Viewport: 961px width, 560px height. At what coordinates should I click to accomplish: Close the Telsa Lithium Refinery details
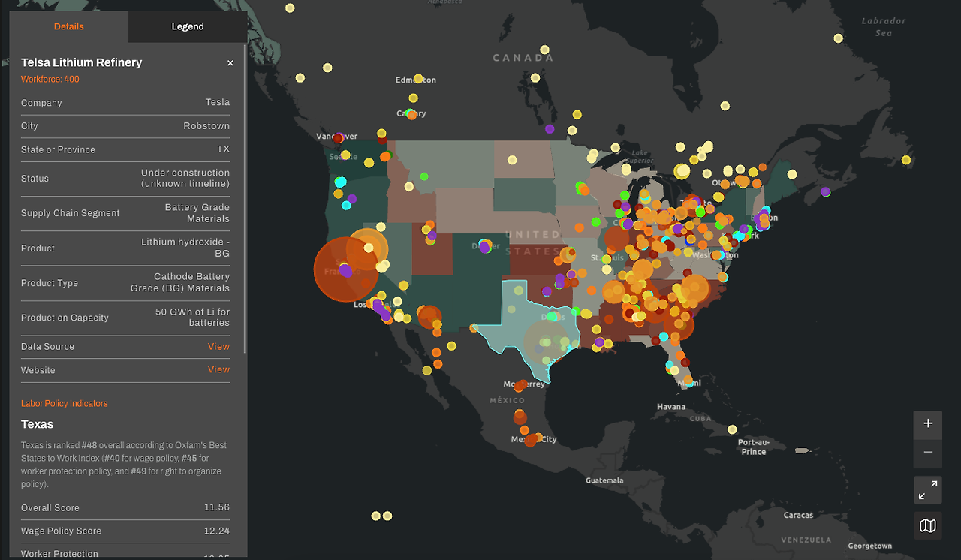point(230,63)
